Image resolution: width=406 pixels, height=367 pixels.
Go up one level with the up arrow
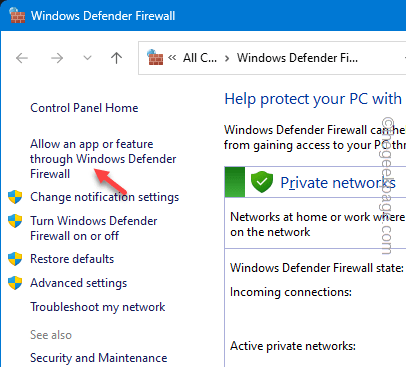click(x=116, y=58)
